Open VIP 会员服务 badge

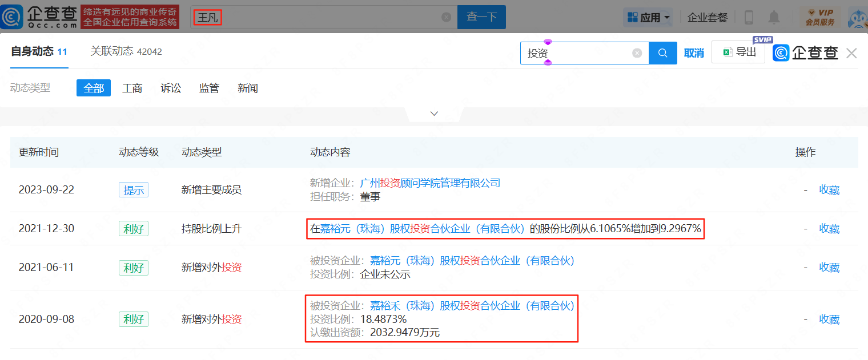[x=820, y=17]
